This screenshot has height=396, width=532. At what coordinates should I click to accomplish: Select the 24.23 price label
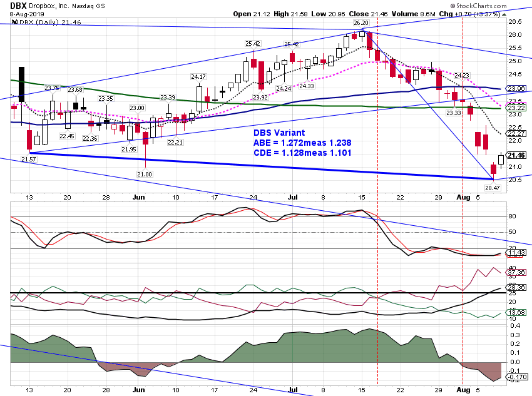[x=462, y=75]
